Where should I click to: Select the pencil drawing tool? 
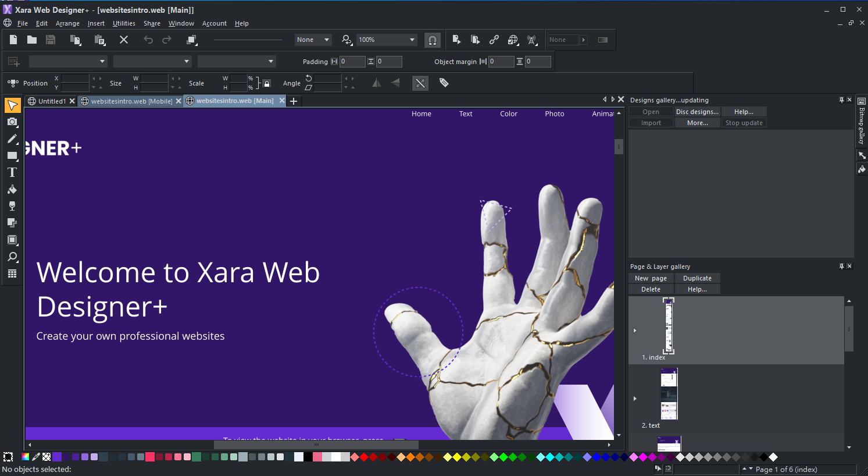[12, 138]
